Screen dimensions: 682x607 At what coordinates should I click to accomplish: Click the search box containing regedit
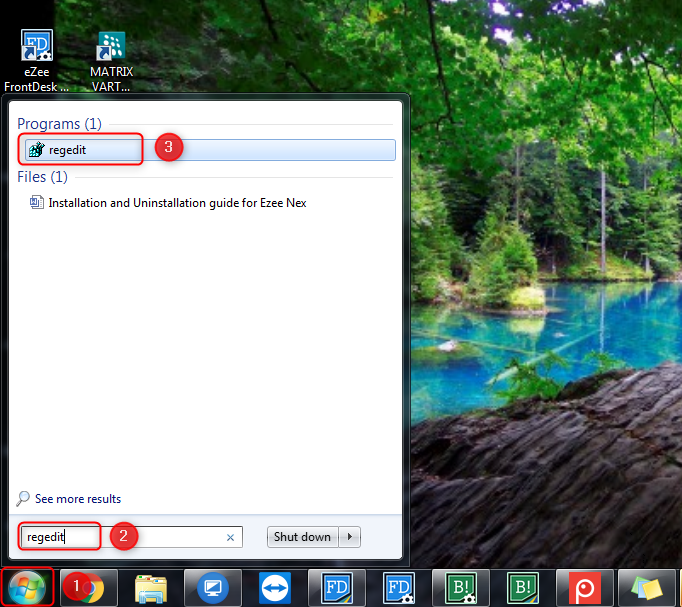tap(131, 537)
